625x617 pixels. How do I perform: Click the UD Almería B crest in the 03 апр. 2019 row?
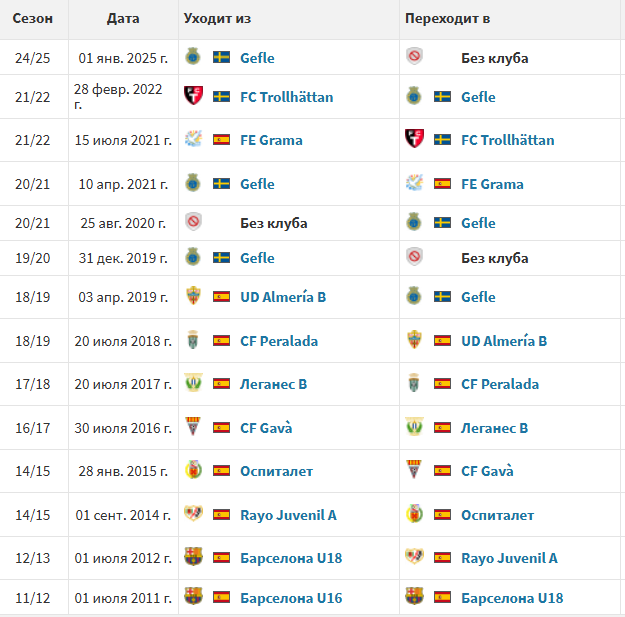(x=193, y=296)
